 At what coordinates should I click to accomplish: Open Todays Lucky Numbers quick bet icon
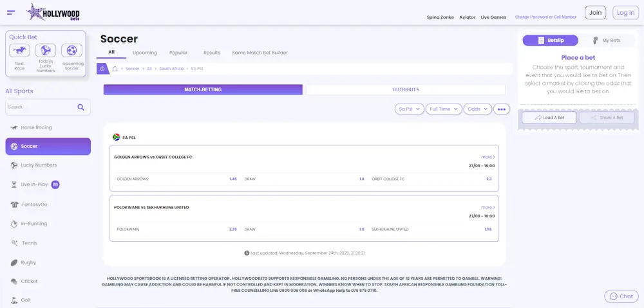(x=46, y=50)
